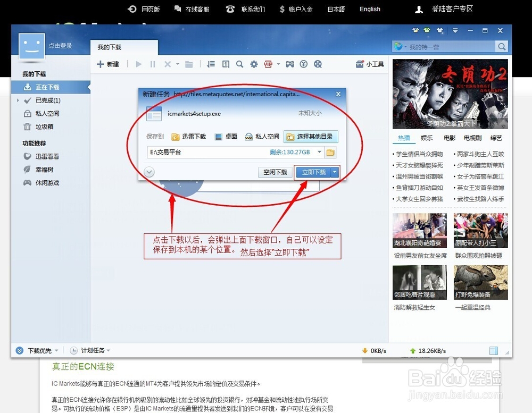532x413 pixels.
Task: Expand the 立即下载 split-button dropdown arrow
Action: (x=335, y=172)
